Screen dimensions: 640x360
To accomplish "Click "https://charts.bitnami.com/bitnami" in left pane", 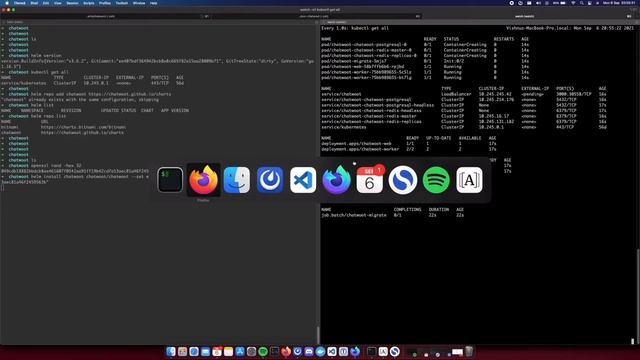I will click(83, 127).
